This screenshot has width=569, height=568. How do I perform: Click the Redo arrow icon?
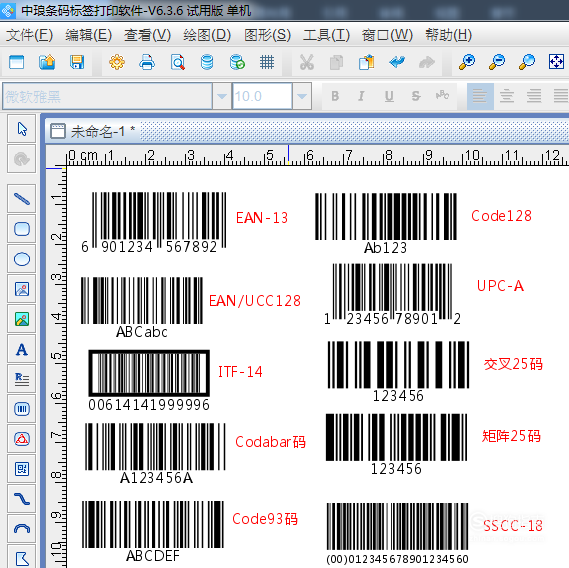pos(427,62)
